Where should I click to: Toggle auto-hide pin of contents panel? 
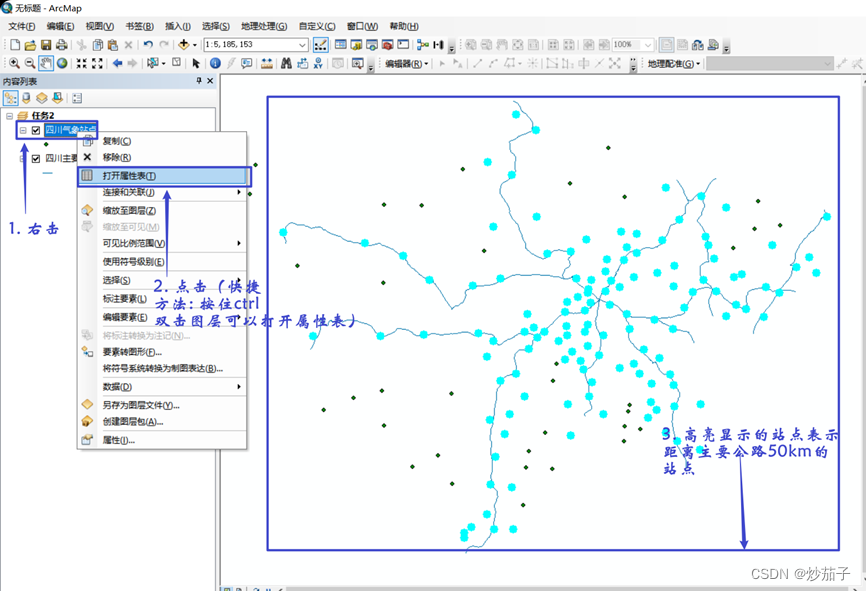pyautogui.click(x=199, y=81)
